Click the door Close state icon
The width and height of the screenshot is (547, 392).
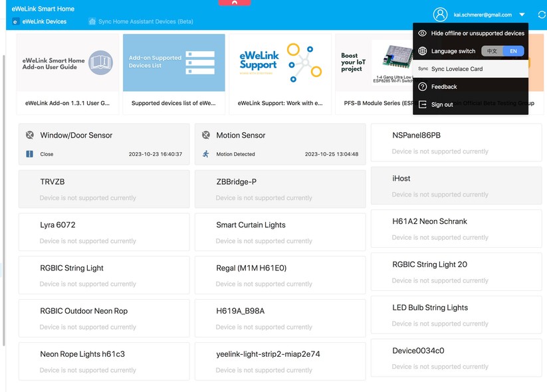point(30,153)
